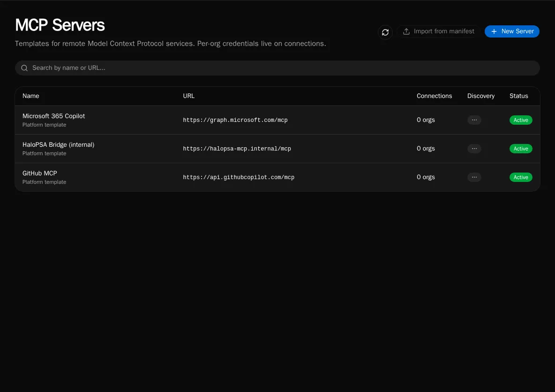Screen dimensions: 555x392
Task: Click the MCP Servers page heading
Action: click(60, 25)
